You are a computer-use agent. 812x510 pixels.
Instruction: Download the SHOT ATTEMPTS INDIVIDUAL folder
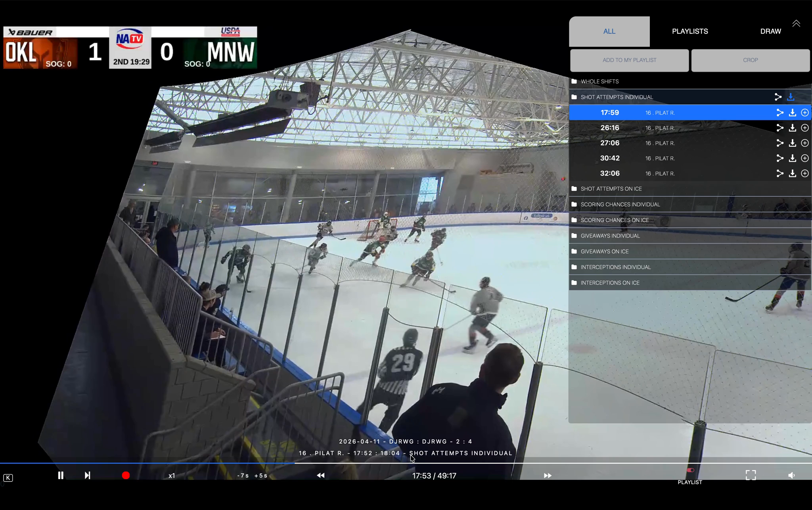(x=791, y=97)
